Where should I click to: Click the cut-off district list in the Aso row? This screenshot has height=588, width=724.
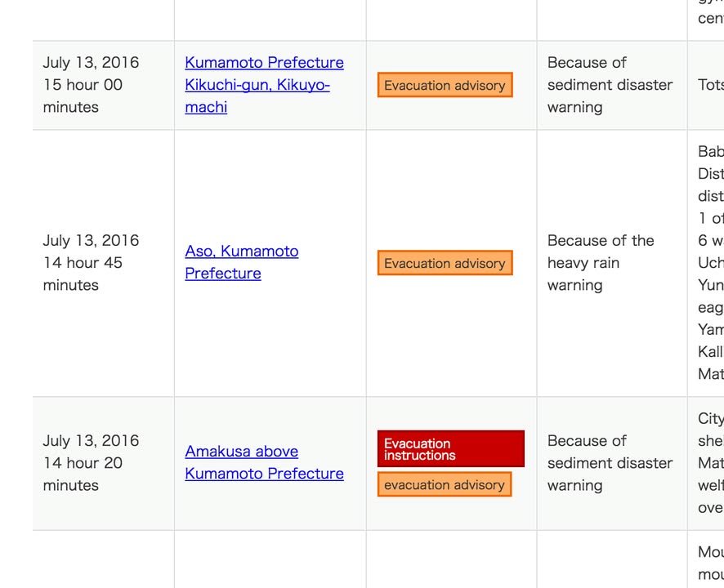tap(709, 263)
